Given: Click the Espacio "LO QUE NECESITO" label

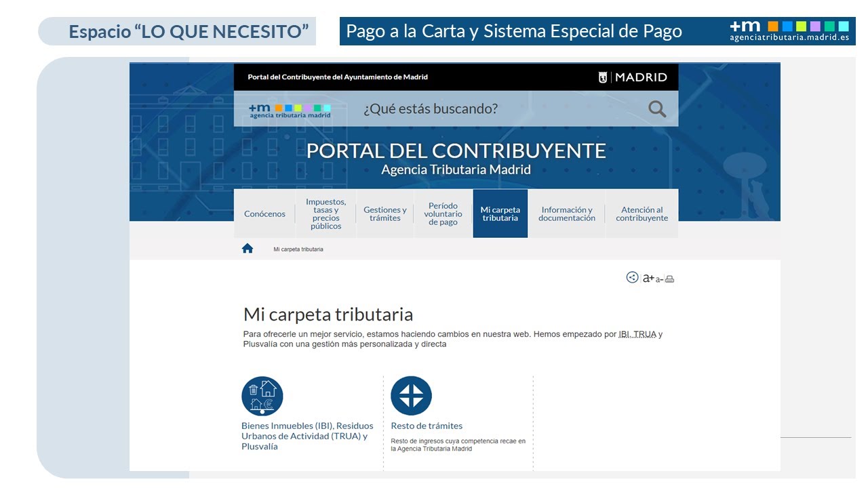Looking at the screenshot, I should coord(189,31).
